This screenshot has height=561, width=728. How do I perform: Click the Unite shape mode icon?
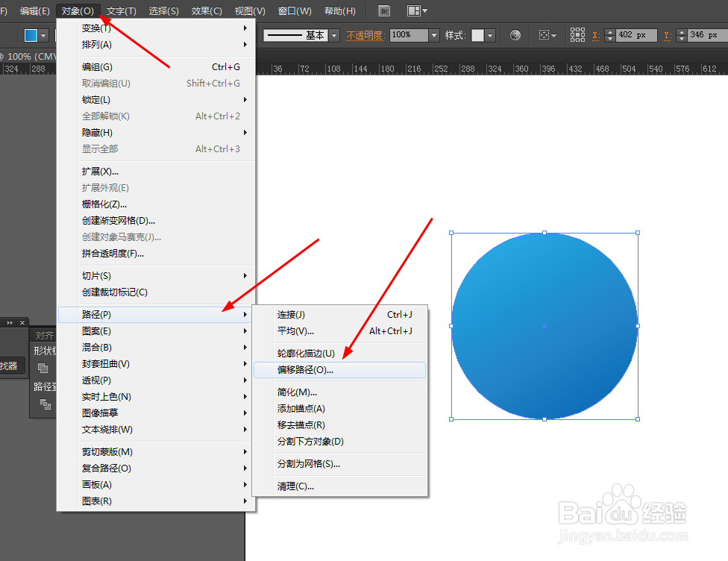[x=43, y=368]
